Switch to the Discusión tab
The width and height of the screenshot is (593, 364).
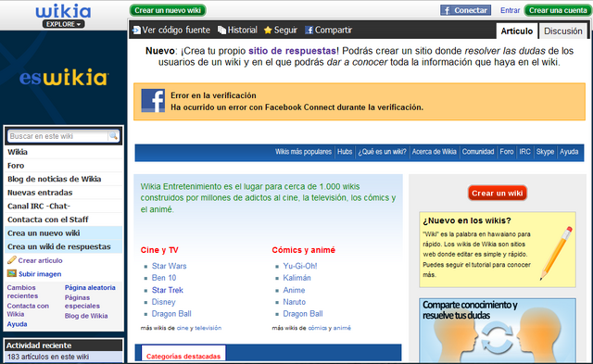562,31
